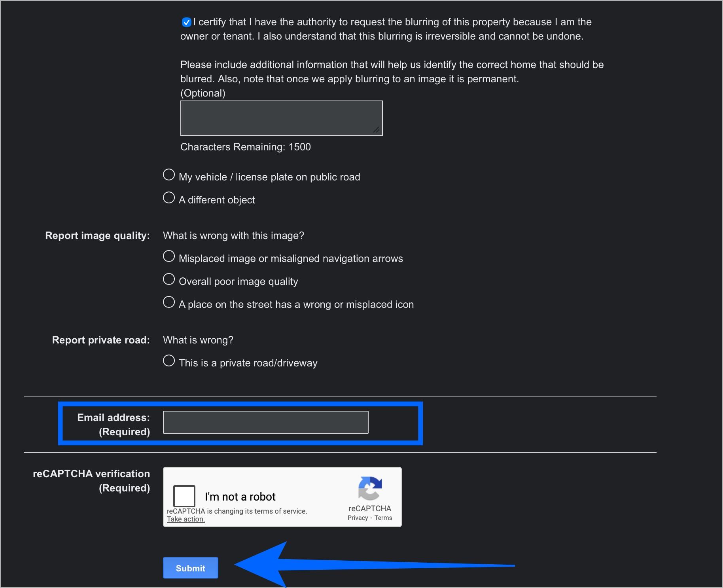Image resolution: width=723 pixels, height=588 pixels.
Task: Uncheck the property blurring authority certification checkbox
Action: [186, 23]
